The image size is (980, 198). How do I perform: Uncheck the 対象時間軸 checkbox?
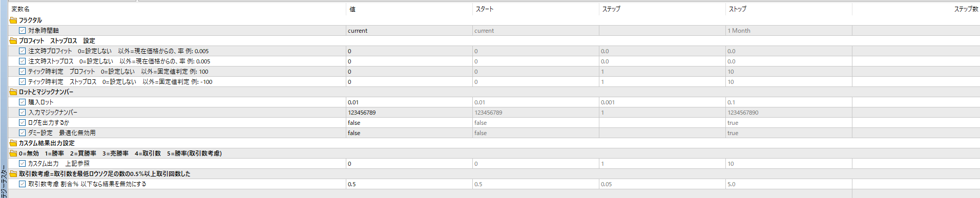[x=23, y=31]
